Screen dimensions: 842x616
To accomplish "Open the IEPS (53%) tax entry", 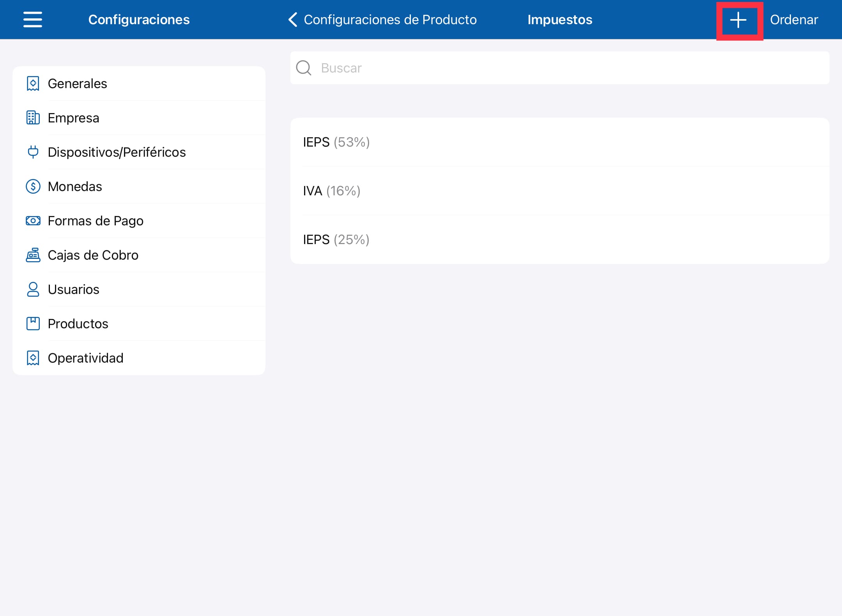I will (x=560, y=142).
